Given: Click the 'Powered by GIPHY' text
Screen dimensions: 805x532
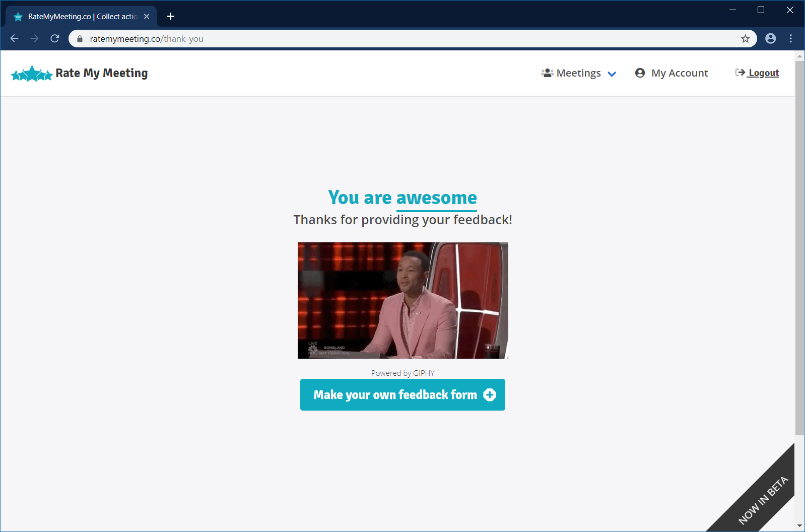Looking at the screenshot, I should [x=403, y=373].
